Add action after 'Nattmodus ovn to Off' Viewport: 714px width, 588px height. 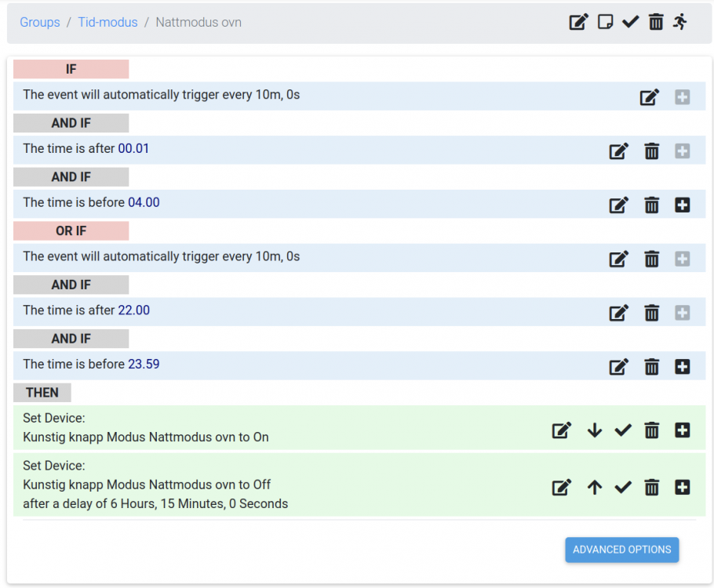(x=682, y=488)
